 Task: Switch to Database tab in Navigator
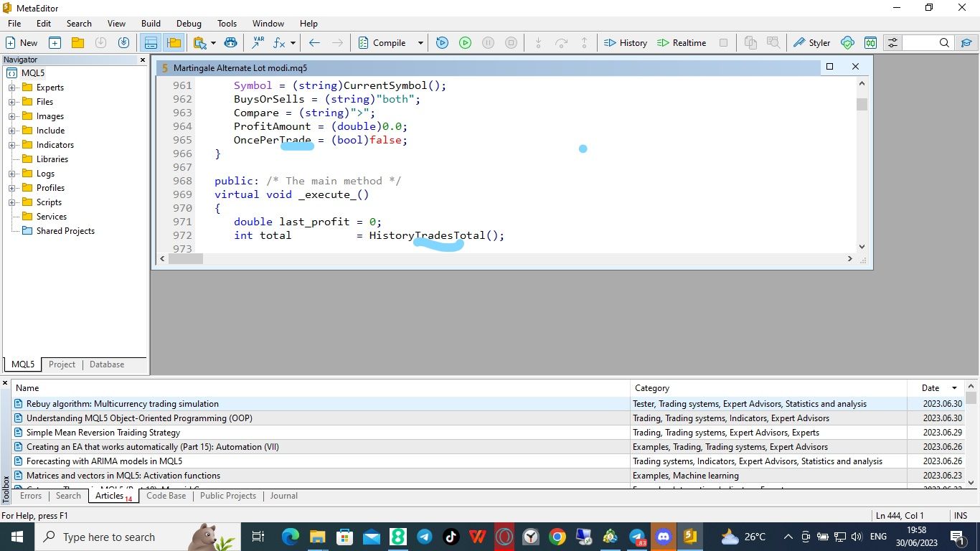107,364
